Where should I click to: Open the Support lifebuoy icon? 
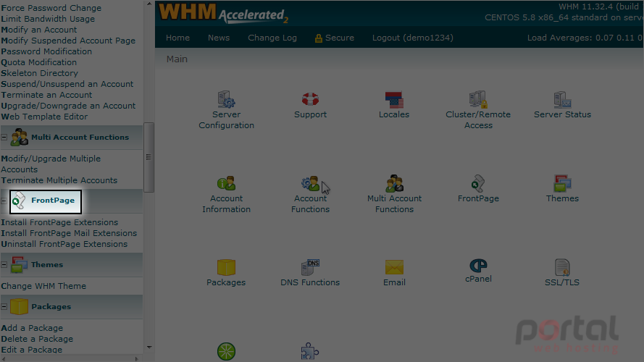pyautogui.click(x=310, y=99)
